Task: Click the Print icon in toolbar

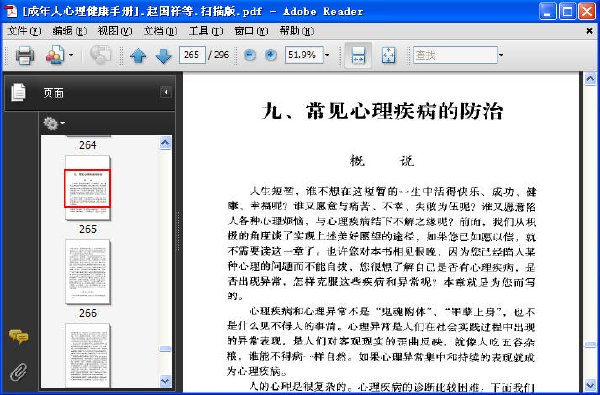Action: tap(25, 55)
